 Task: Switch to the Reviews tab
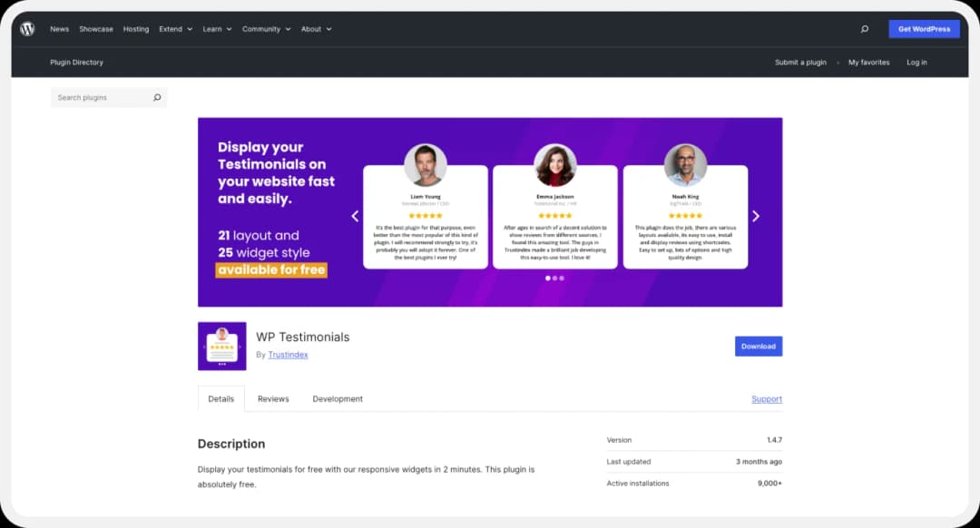coord(273,398)
